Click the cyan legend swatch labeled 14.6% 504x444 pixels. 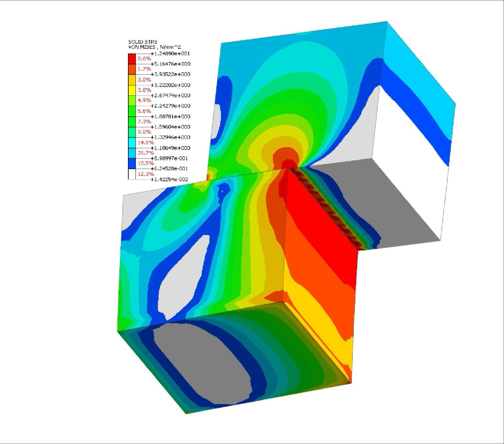click(x=132, y=143)
